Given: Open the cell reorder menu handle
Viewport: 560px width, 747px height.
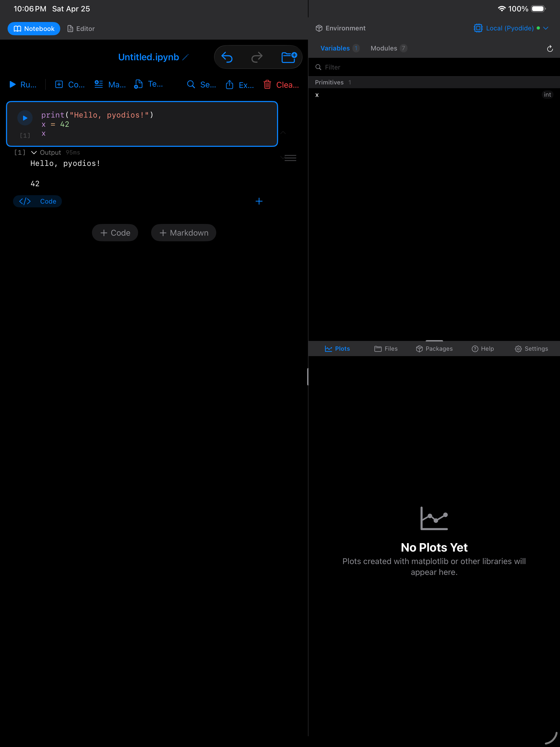Looking at the screenshot, I should tap(290, 158).
